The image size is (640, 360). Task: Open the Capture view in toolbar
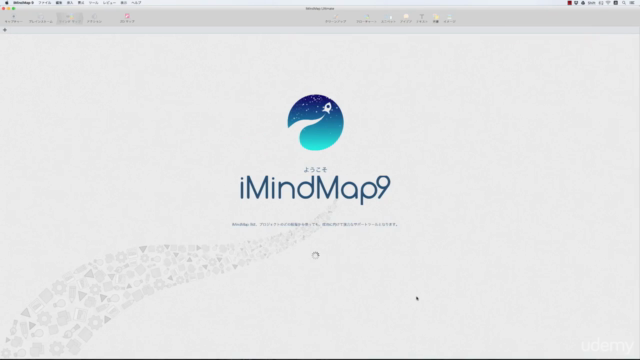click(13, 18)
